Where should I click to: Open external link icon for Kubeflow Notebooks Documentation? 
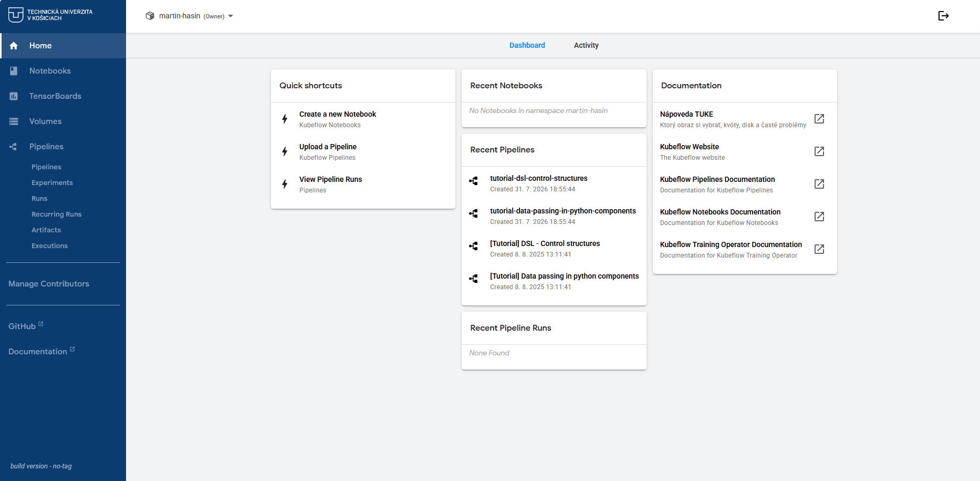point(819,217)
